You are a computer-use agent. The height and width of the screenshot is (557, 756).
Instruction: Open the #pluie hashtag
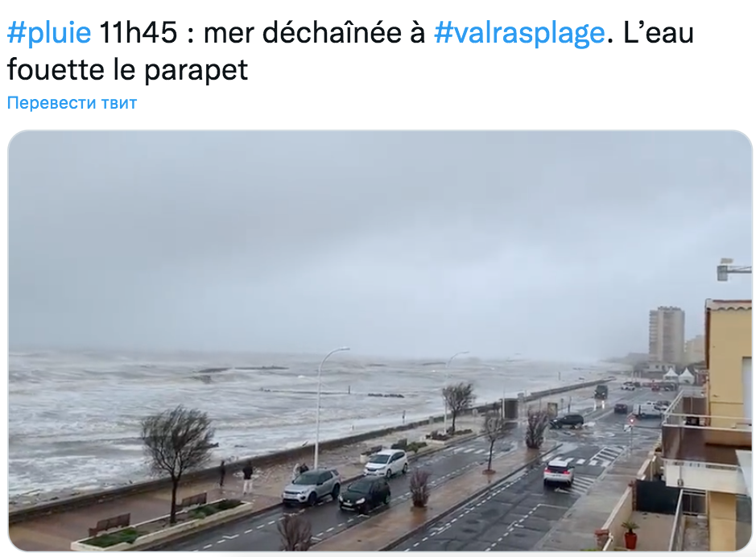[49, 33]
